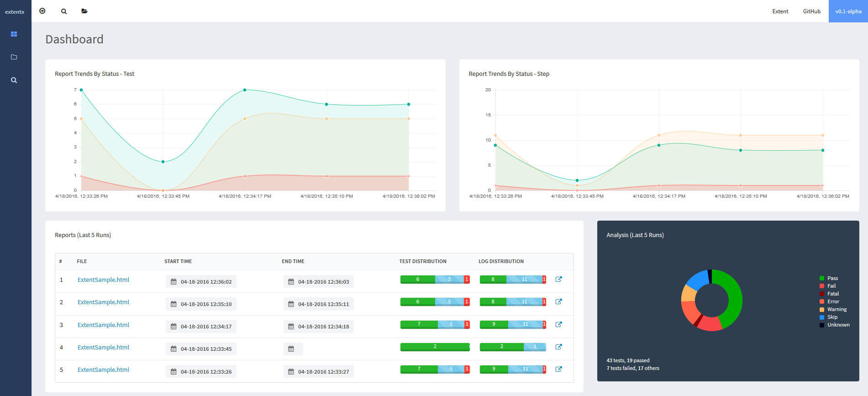Open ExtentSample.html link in row 2
This screenshot has height=396, width=868.
pos(103,302)
